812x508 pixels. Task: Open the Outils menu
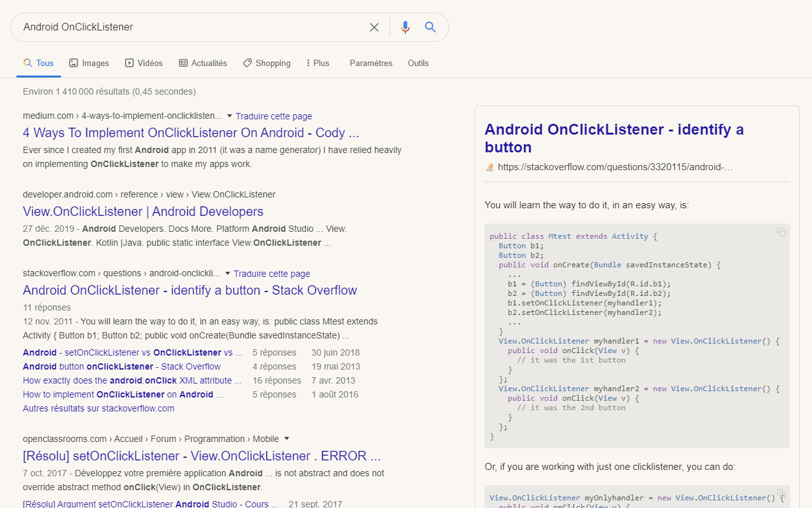(418, 63)
